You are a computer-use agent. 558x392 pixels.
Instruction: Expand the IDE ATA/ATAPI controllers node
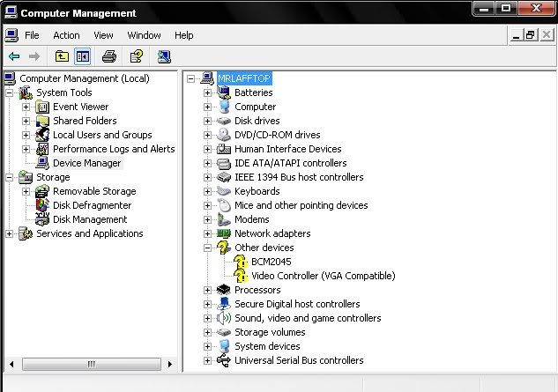(207, 163)
